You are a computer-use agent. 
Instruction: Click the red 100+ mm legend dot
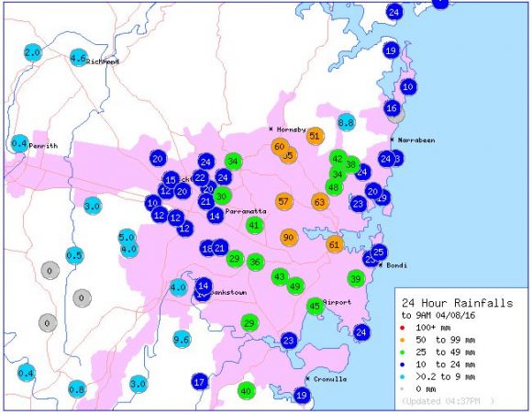point(403,328)
